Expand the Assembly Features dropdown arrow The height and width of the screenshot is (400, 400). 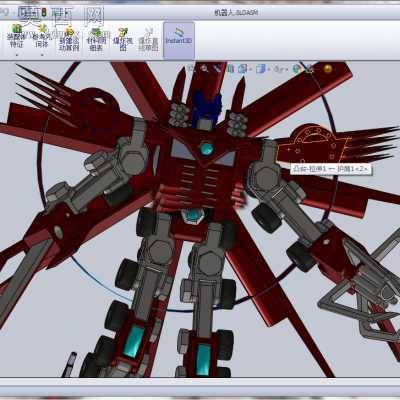tap(16, 54)
